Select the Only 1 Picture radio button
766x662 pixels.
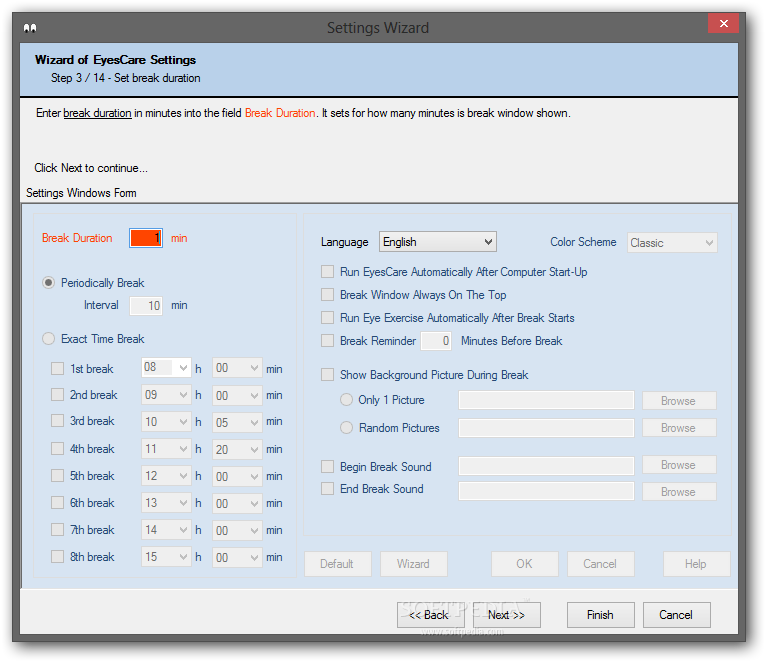tap(346, 400)
